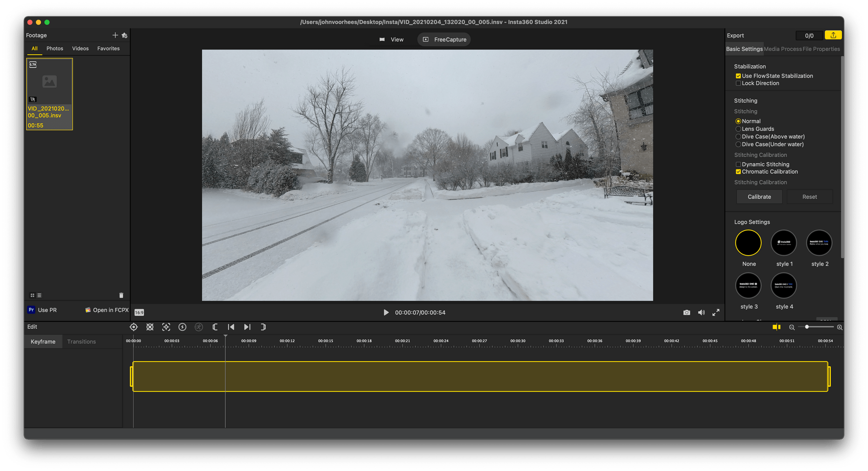Enter fullscreen preview mode
The width and height of the screenshot is (868, 471).
716,312
